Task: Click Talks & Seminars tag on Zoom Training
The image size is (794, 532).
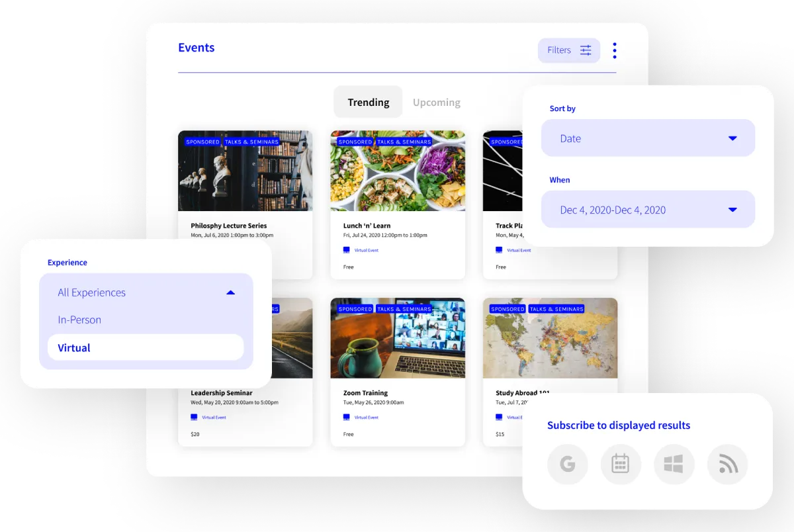Action: (x=404, y=309)
